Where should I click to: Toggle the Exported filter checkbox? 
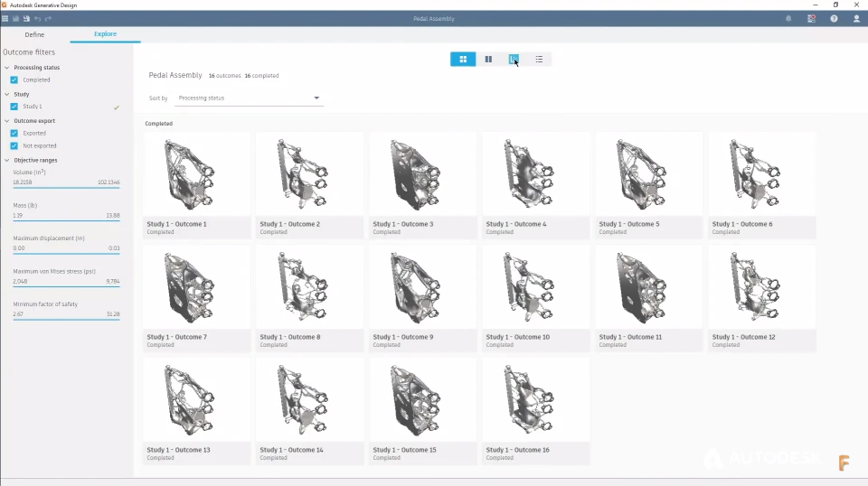(14, 133)
